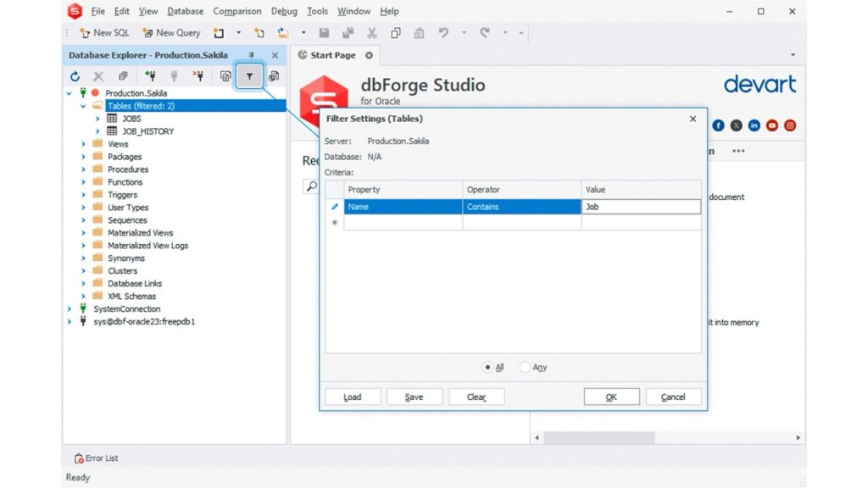This screenshot has width=868, height=488.
Task: Click the New SQL toolbar icon
Action: coord(103,32)
